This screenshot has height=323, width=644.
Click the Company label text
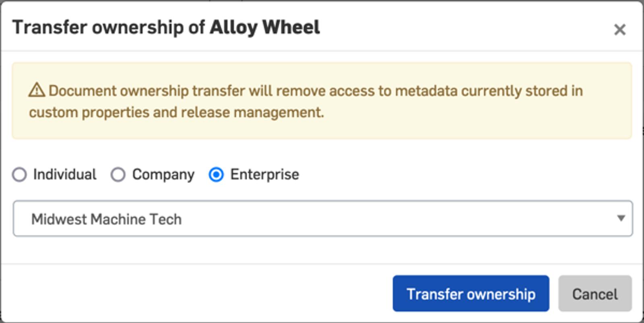point(163,175)
